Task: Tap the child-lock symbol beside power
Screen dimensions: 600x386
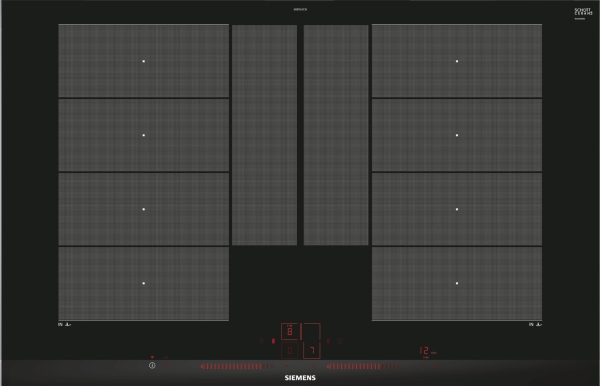Action: point(166,366)
